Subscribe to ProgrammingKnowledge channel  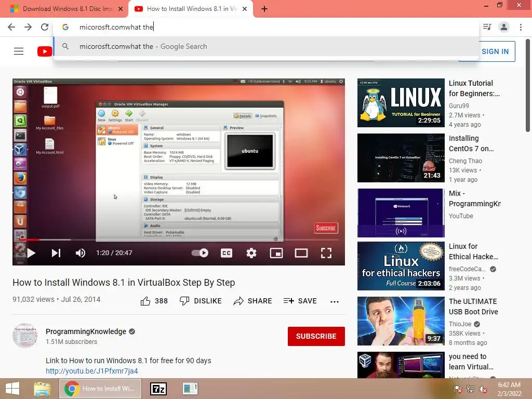[316, 336]
